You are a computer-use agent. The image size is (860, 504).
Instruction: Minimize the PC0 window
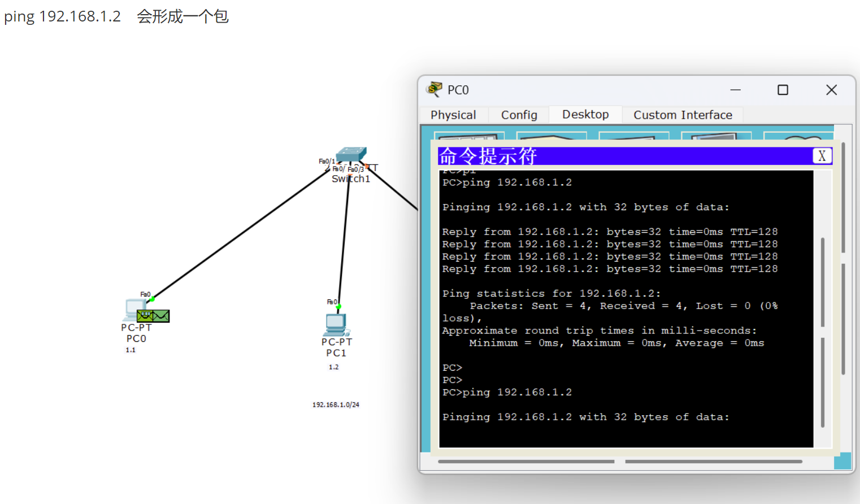[735, 90]
